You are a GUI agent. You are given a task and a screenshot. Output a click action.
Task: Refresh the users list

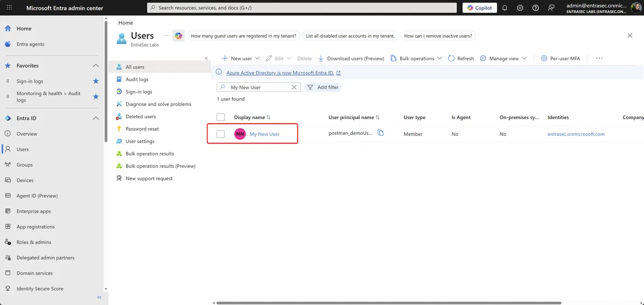click(x=461, y=58)
